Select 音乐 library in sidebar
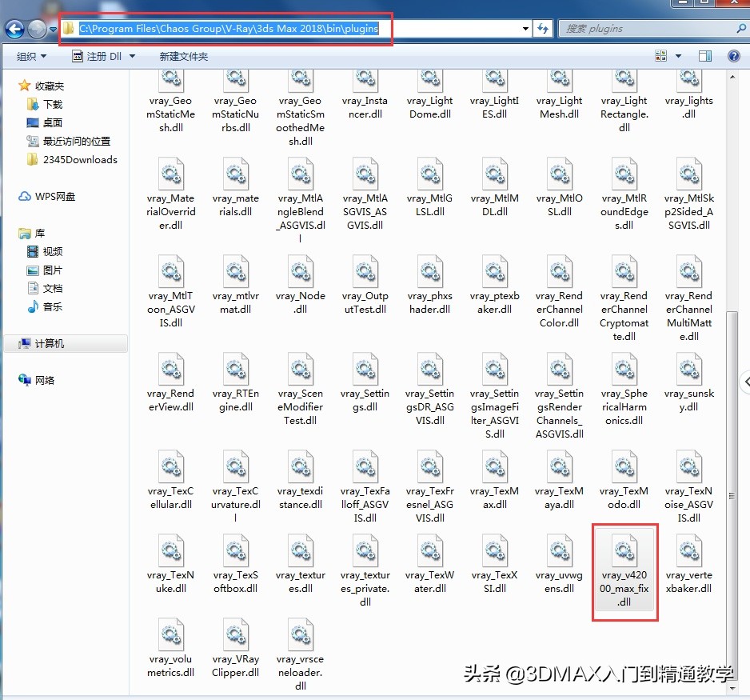Screen dimensions: 750x700 pyautogui.click(x=45, y=306)
